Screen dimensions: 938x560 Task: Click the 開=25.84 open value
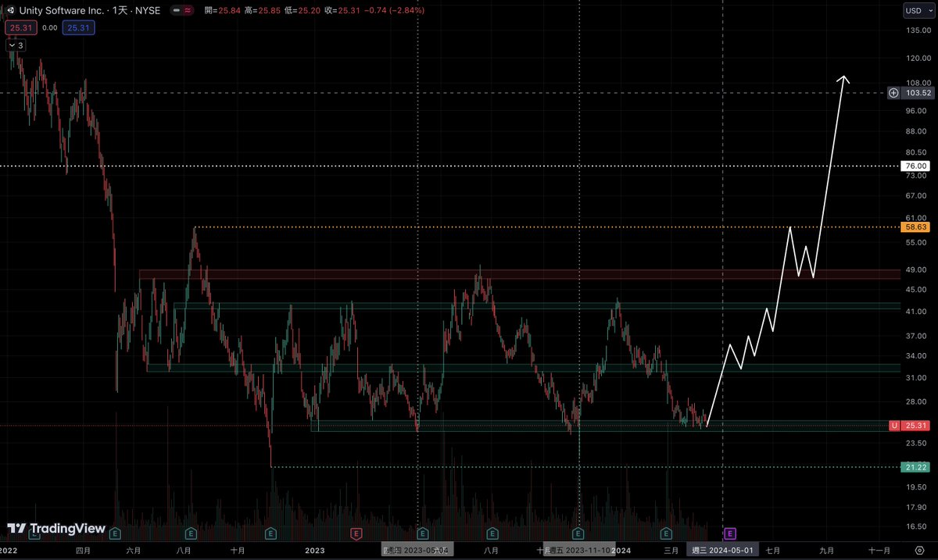[x=224, y=11]
